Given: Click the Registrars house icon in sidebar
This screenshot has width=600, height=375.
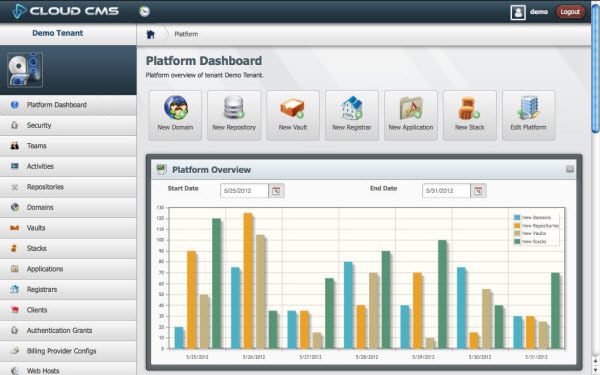Looking at the screenshot, I should (15, 289).
